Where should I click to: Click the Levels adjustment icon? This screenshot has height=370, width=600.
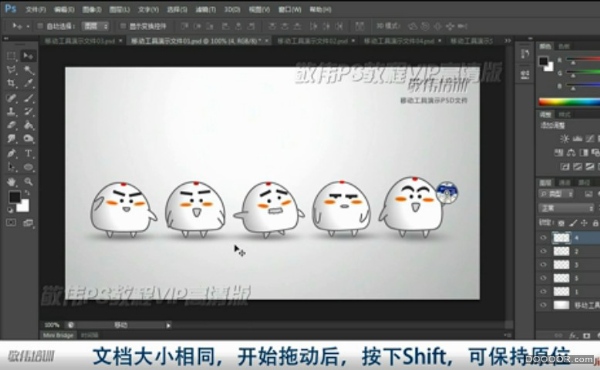coord(577,139)
